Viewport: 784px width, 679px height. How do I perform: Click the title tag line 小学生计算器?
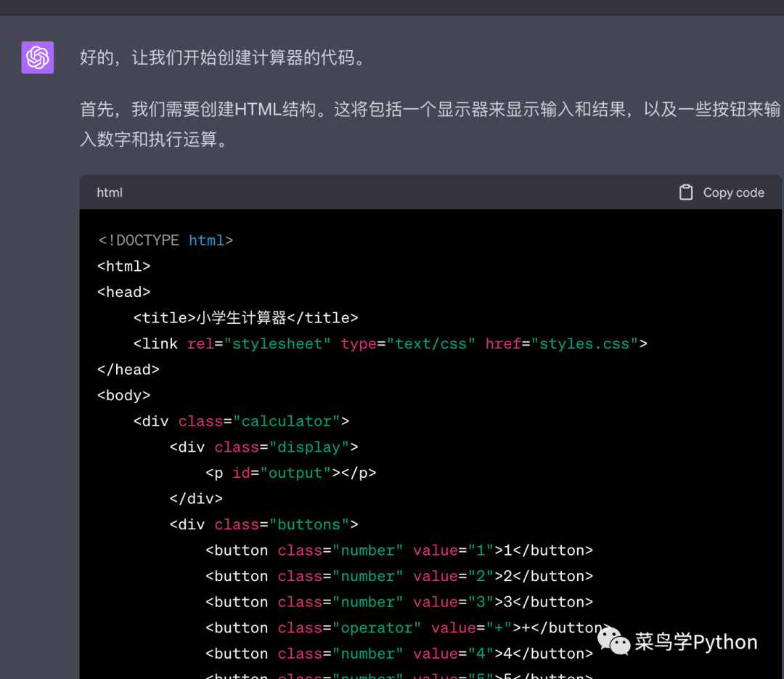(245, 318)
